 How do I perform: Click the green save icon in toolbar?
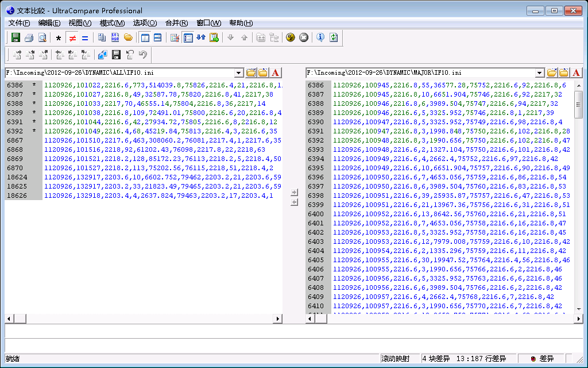(16, 38)
